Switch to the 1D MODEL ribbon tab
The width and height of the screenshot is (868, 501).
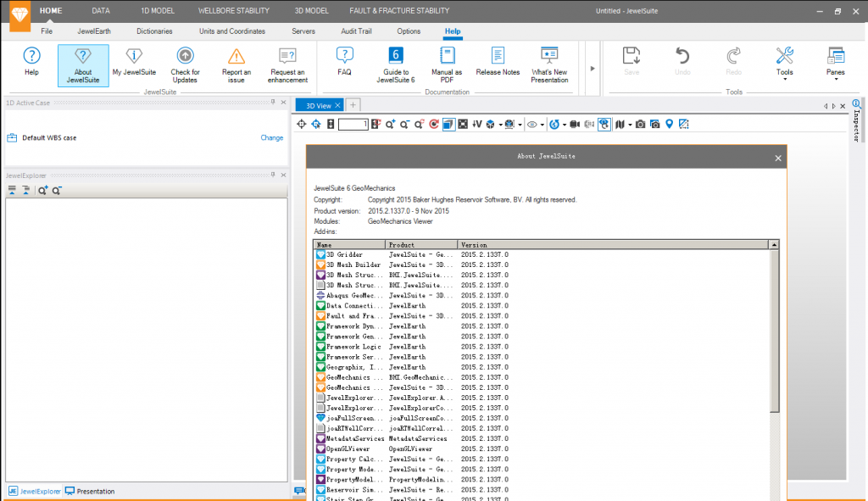click(157, 10)
